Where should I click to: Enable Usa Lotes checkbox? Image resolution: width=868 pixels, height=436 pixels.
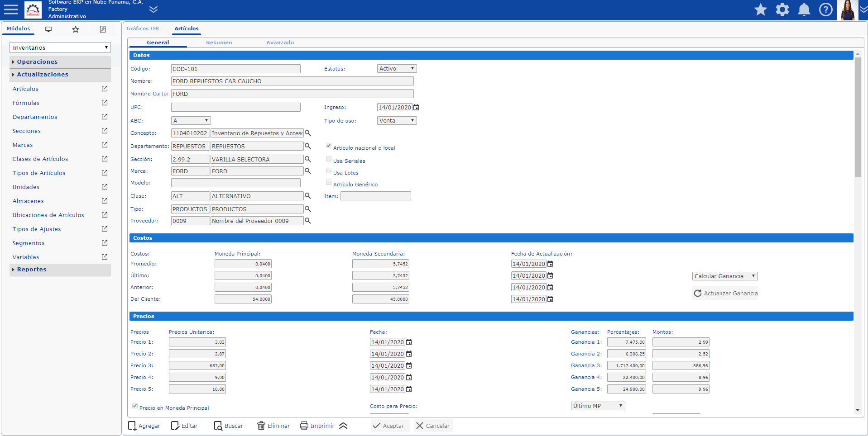[329, 171]
